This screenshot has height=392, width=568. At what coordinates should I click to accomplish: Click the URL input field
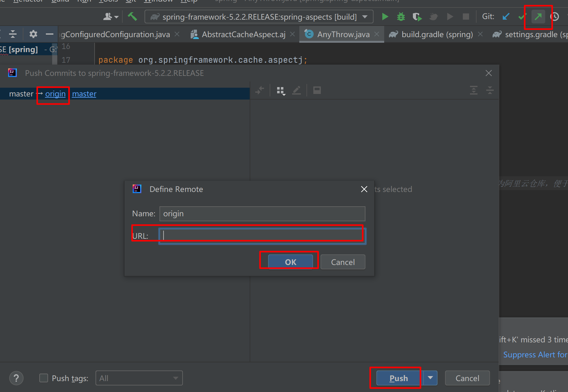[x=262, y=236]
